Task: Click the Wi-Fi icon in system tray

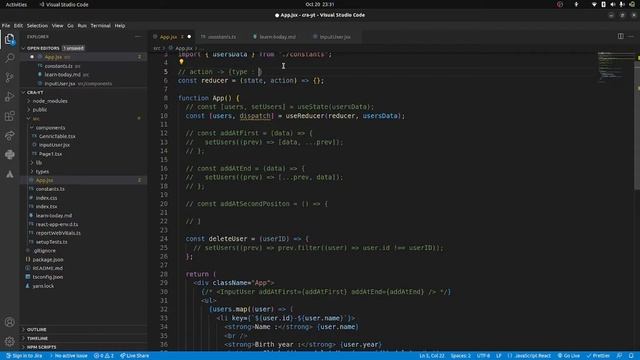Action: click(x=594, y=4)
